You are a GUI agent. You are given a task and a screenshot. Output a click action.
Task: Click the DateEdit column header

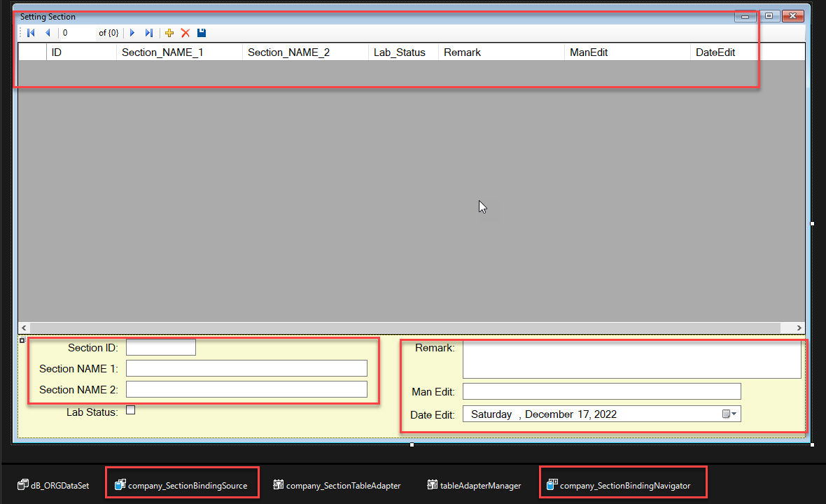pyautogui.click(x=748, y=52)
